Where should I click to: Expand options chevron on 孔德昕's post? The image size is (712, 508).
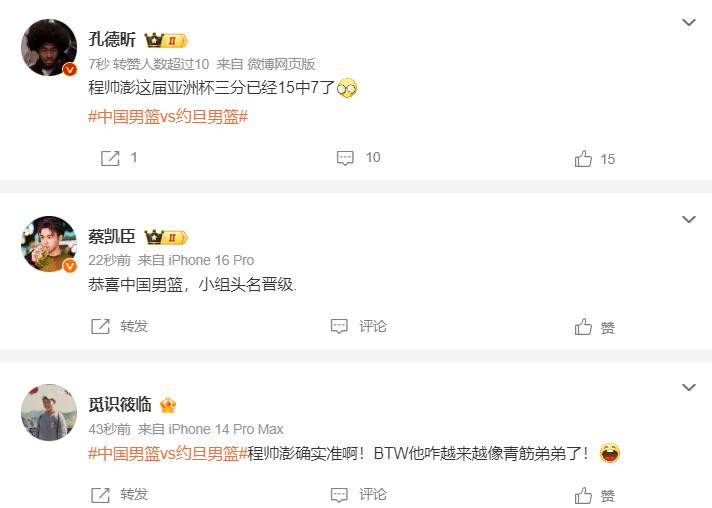coord(689,22)
